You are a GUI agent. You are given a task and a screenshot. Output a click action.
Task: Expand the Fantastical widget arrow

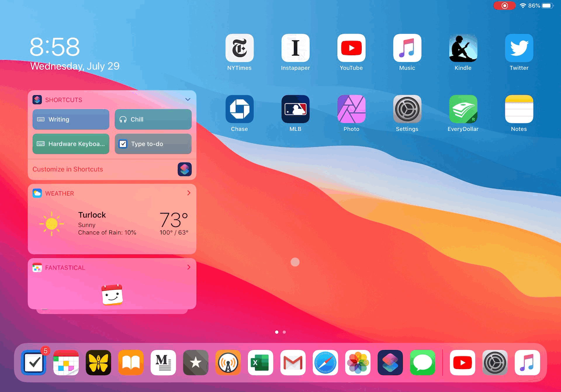(189, 267)
